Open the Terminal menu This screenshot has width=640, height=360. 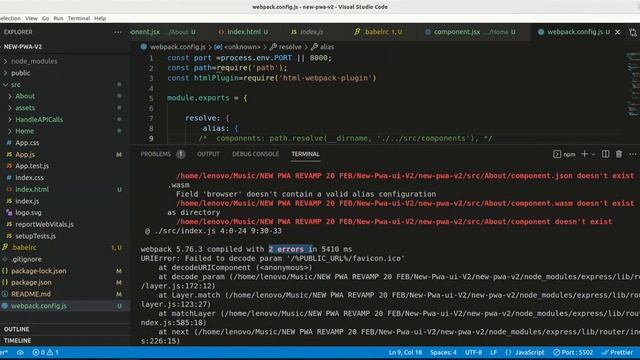[79, 18]
